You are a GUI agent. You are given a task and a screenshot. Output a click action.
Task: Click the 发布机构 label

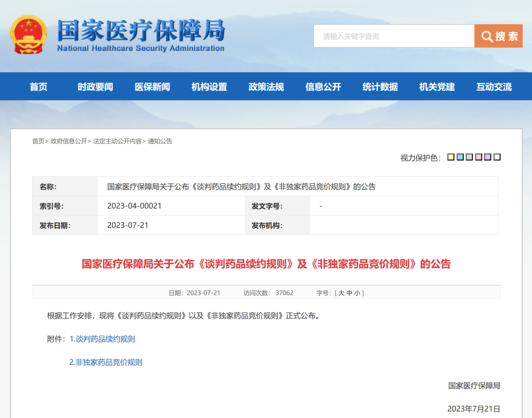pyautogui.click(x=267, y=225)
